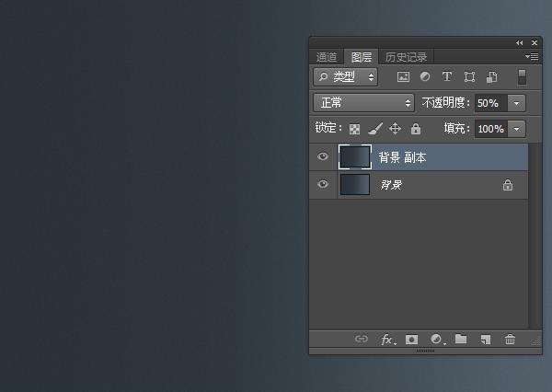Delete layer using trash icon
The image size is (552, 392).
tap(510, 340)
